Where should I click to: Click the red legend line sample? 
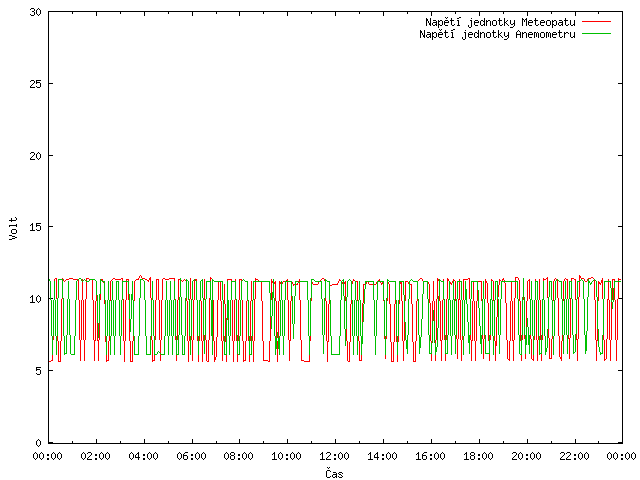[x=596, y=22]
